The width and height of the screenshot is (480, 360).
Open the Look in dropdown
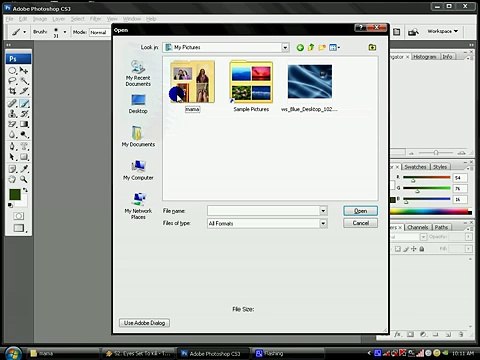[285, 48]
